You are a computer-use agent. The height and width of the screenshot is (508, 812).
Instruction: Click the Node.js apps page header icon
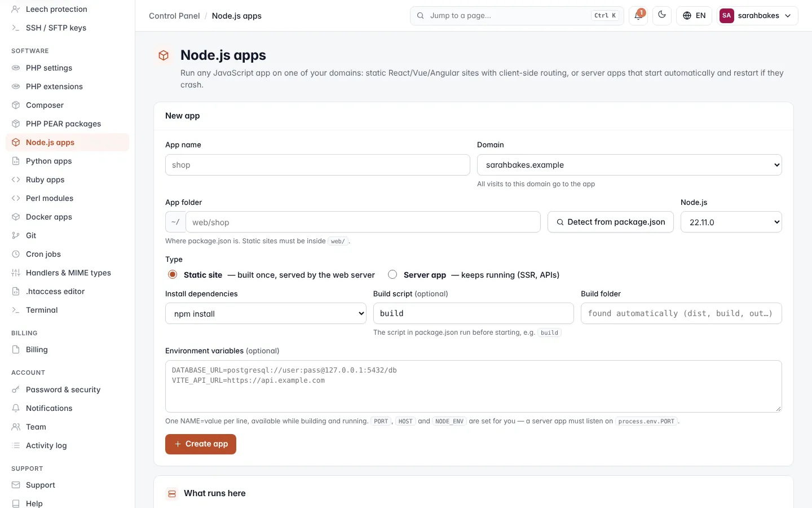coord(164,55)
